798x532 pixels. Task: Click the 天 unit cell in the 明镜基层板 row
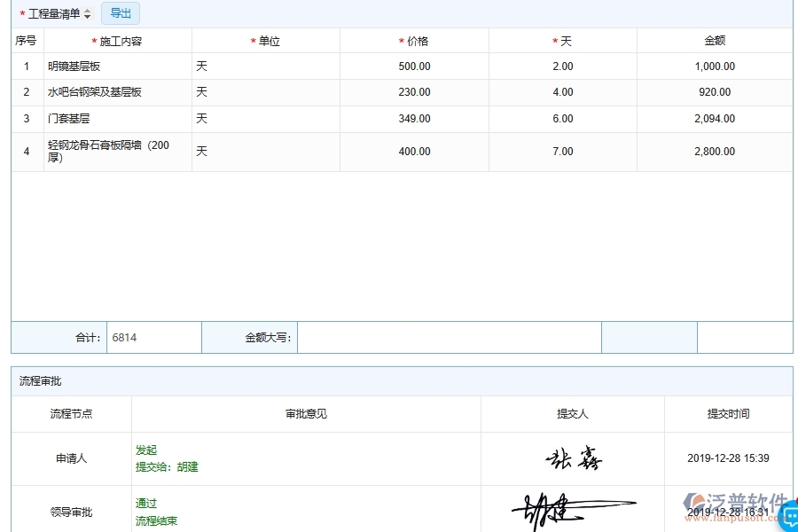click(266, 66)
